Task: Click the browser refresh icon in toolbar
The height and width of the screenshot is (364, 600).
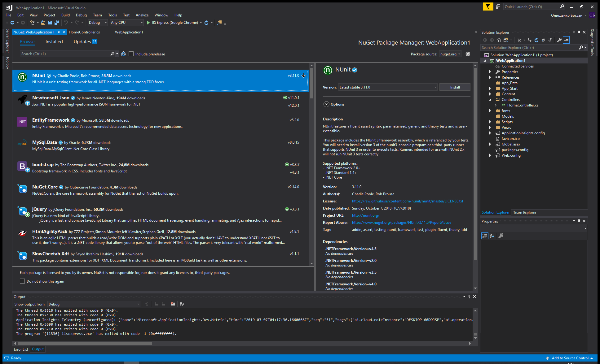Action: click(206, 23)
